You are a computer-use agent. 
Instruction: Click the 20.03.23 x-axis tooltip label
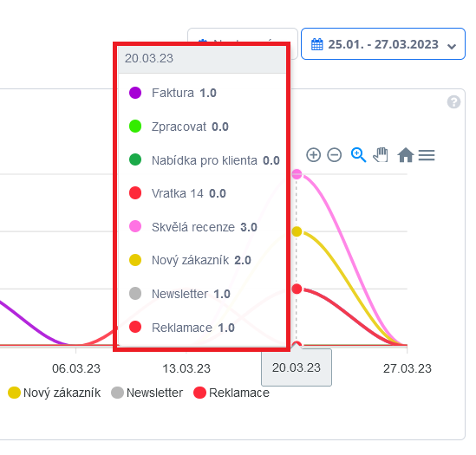[297, 367]
